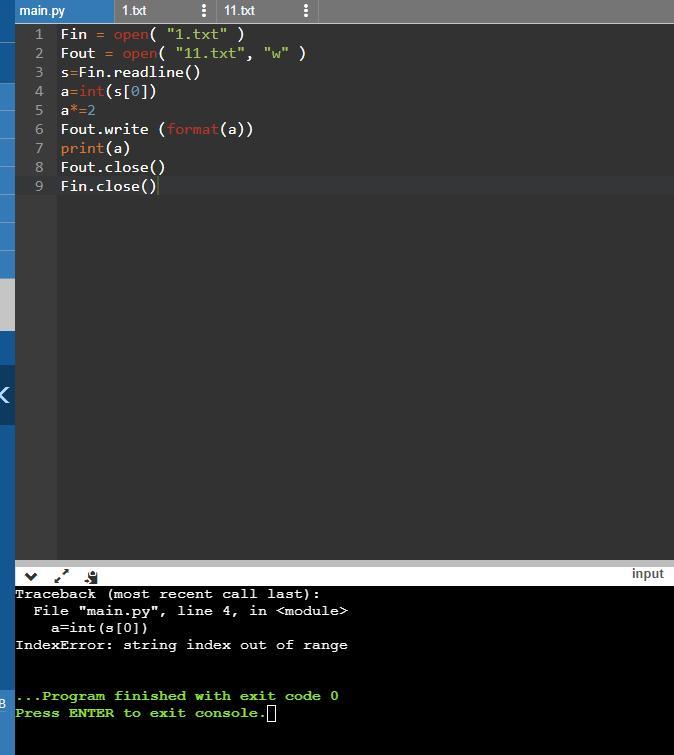Click line number 4 in the gutter
This screenshot has height=755, width=674.
39,91
